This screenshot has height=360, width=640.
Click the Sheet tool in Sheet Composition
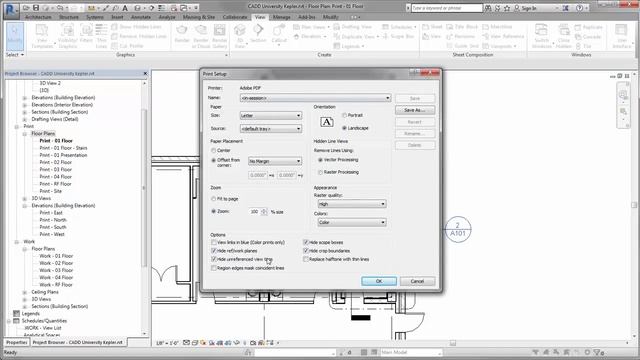pos(432,27)
